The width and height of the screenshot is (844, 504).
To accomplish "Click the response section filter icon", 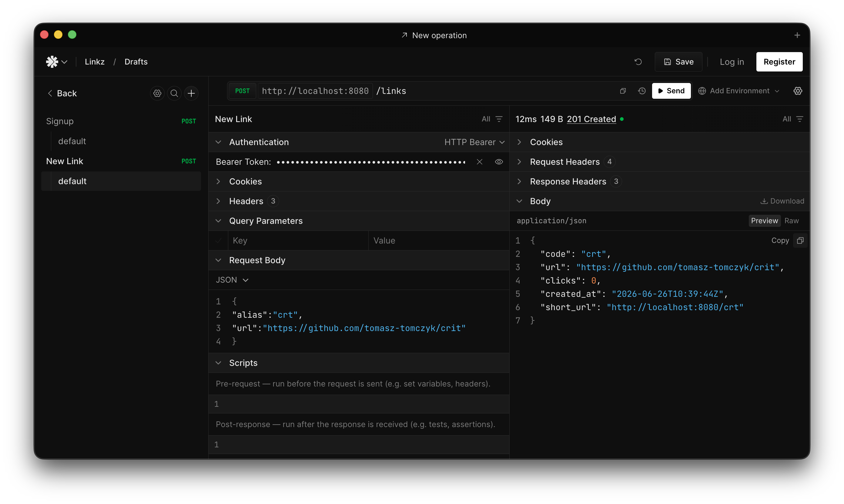I will 799,119.
